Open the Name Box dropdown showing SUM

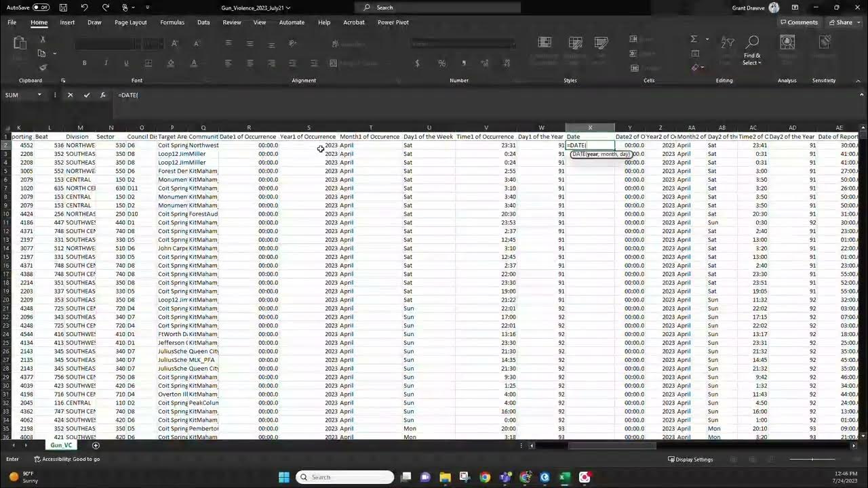[x=39, y=95]
